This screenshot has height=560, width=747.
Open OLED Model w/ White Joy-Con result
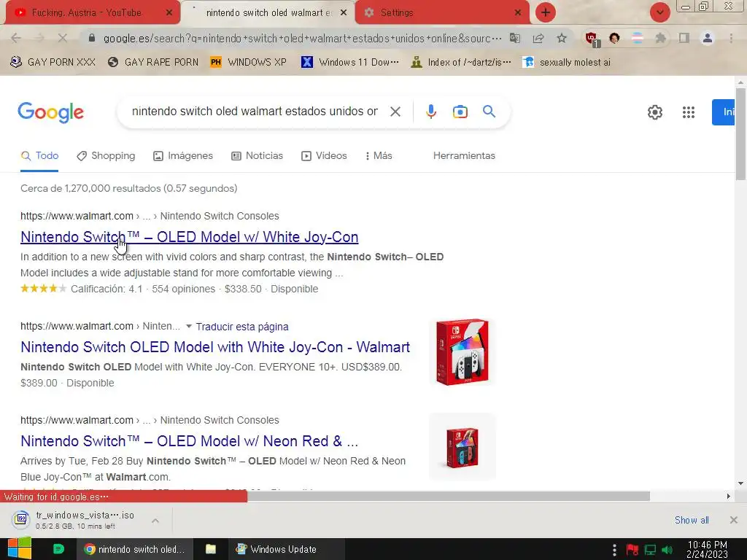tap(189, 237)
